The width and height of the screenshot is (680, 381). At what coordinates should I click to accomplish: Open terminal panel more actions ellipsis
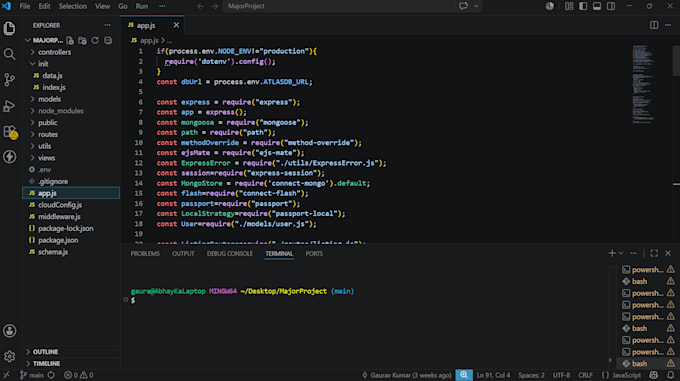(x=633, y=253)
